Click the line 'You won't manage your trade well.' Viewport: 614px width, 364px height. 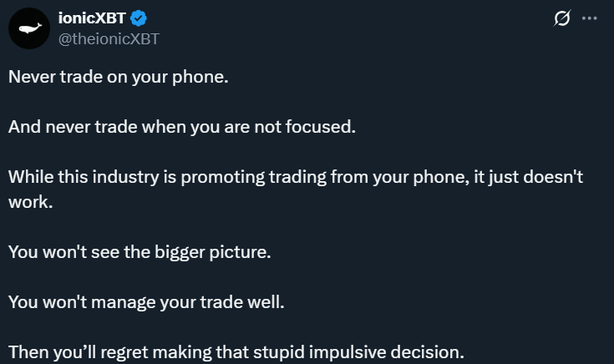pyautogui.click(x=146, y=302)
